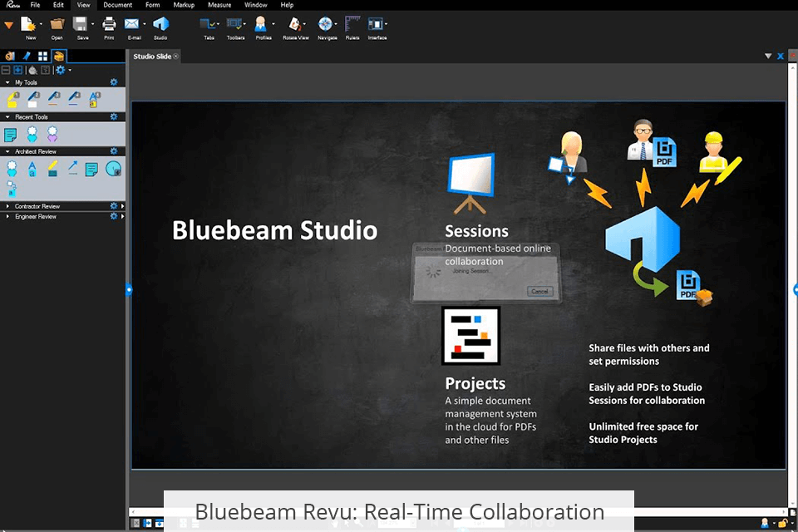Viewport: 798px width, 532px height.
Task: Click the left panel splitter handle
Action: (x=129, y=289)
